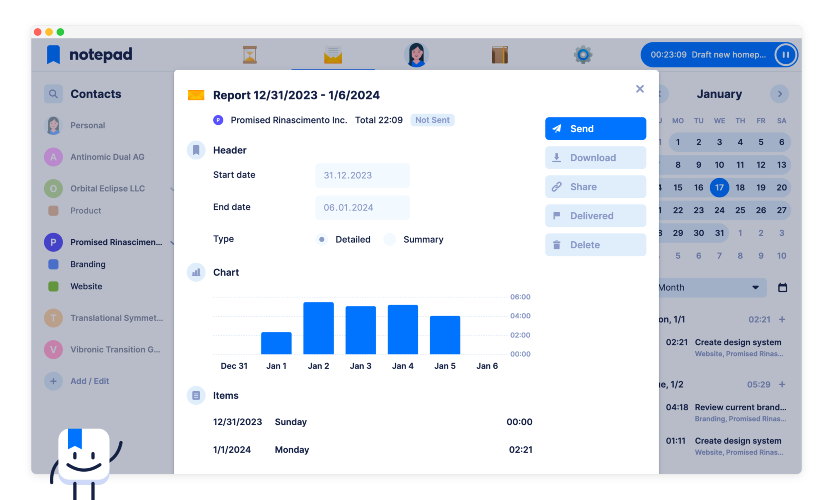Click the report envelope icon
This screenshot has height=500, width=833.
(x=196, y=95)
